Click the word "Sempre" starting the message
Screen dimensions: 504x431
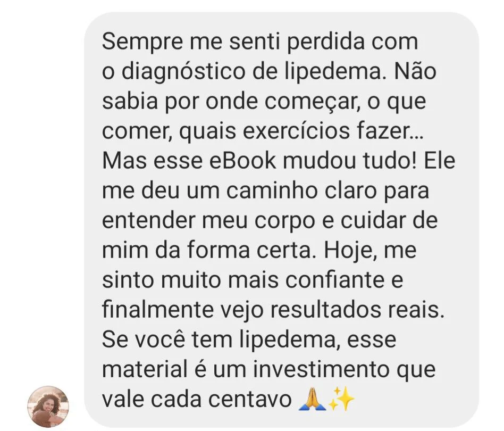pyautogui.click(x=142, y=42)
